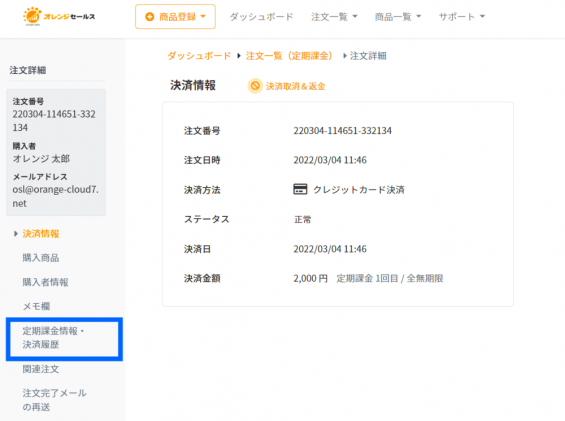This screenshot has height=421, width=565.
Task: Click the plus icon on 商品登録
Action: [150, 17]
